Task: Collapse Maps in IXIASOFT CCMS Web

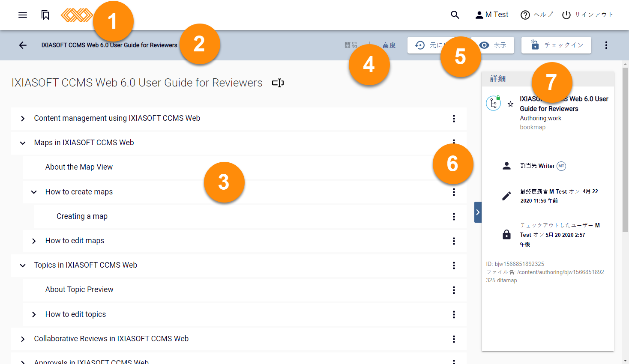Action: (x=23, y=143)
